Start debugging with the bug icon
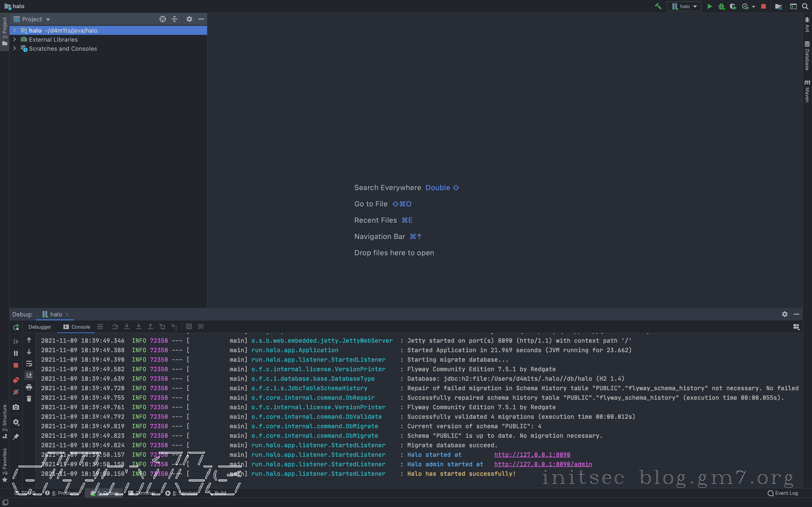Image resolution: width=812 pixels, height=507 pixels. pos(721,6)
